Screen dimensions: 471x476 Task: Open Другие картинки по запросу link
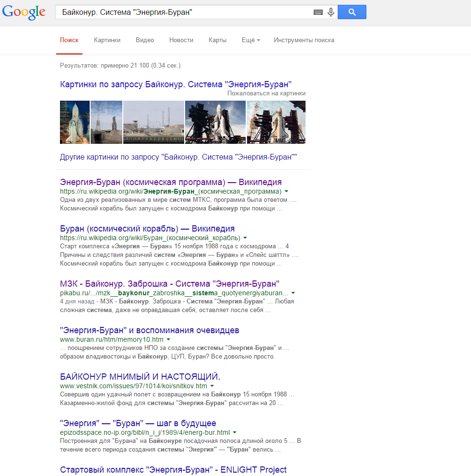pos(178,157)
